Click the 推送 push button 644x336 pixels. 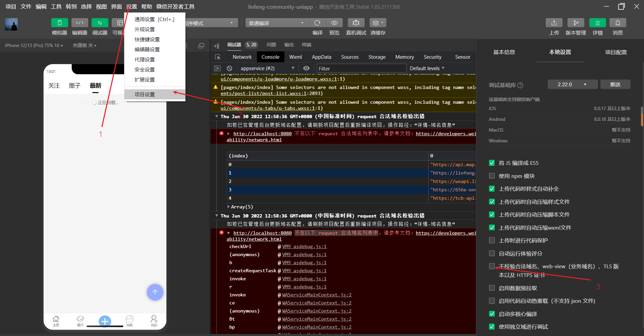click(615, 85)
